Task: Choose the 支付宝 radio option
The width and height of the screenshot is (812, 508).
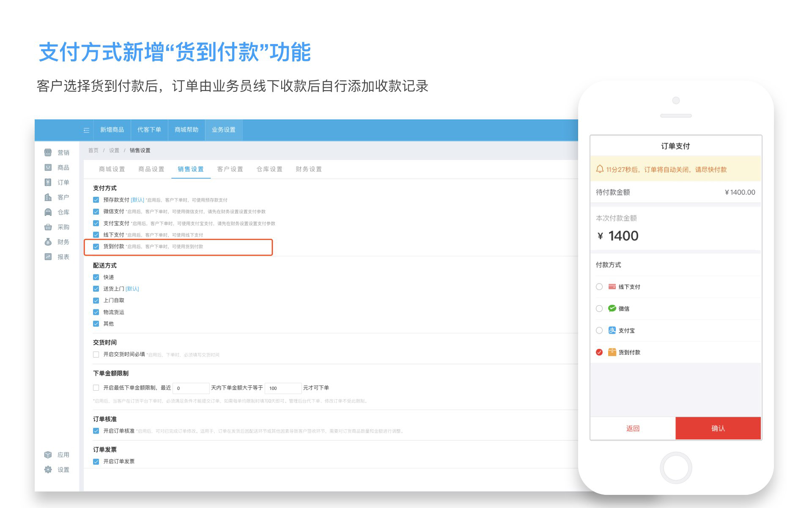Action: (x=599, y=331)
